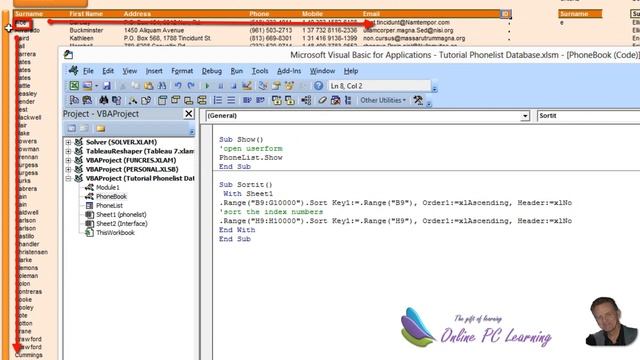Toggle Design Mode icon

247,86
